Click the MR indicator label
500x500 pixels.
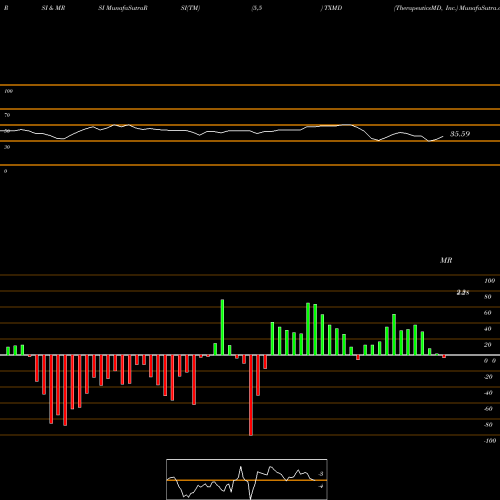[x=446, y=260]
